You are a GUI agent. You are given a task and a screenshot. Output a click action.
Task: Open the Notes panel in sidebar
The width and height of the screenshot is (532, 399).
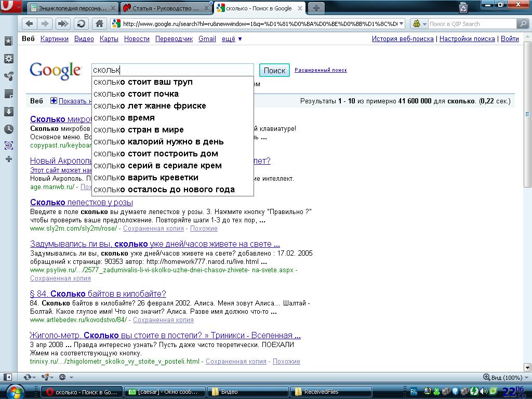[x=8, y=94]
